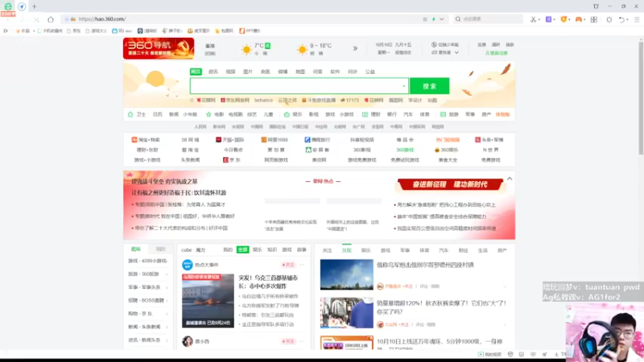Select the compass icon tab

click(x=22, y=6)
